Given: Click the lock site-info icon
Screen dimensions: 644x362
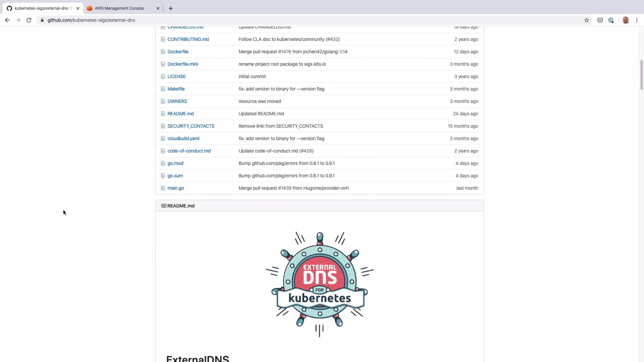Looking at the screenshot, I should [x=42, y=20].
